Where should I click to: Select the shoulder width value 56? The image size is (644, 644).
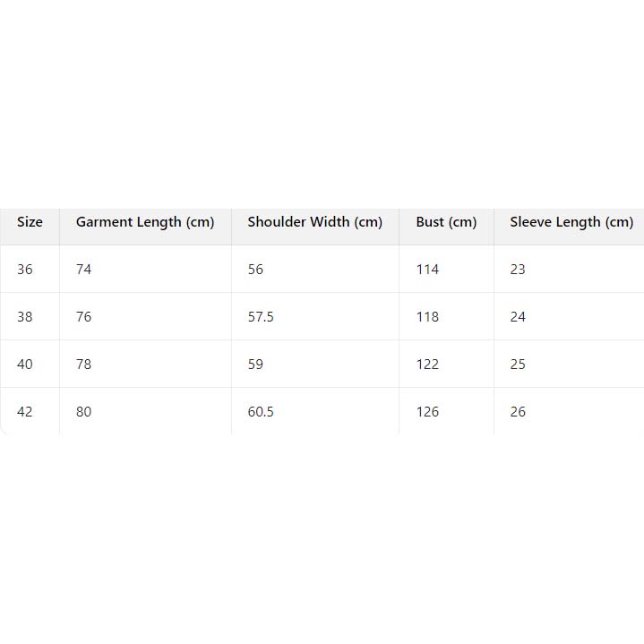click(255, 270)
